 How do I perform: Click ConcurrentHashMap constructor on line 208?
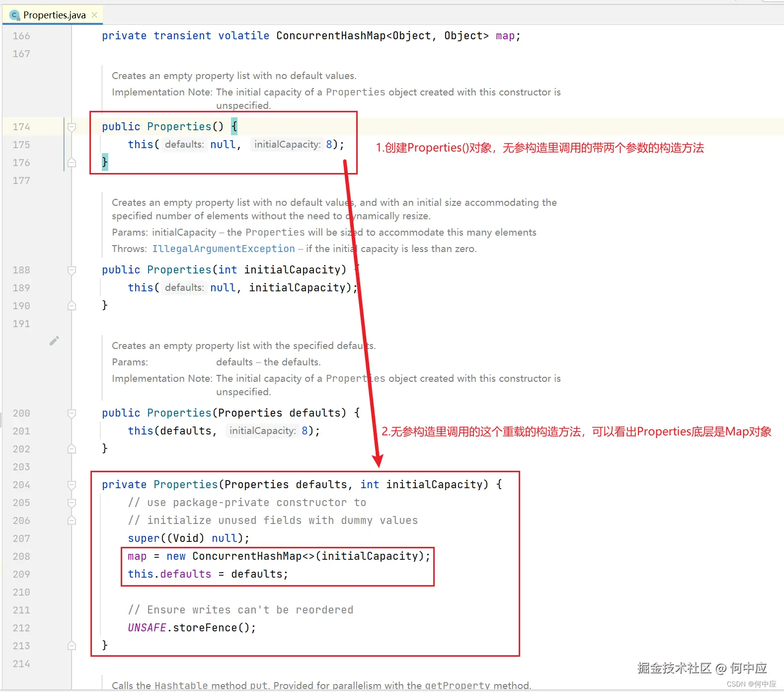click(247, 556)
